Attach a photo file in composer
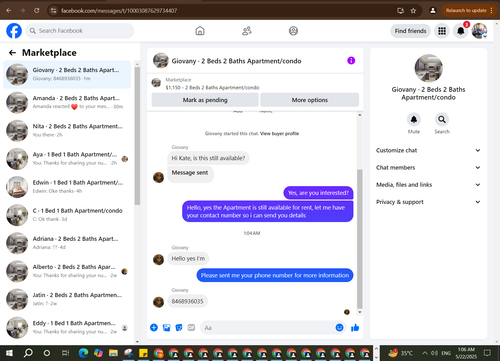Screen dimensions: 500x361 [x=166, y=328]
